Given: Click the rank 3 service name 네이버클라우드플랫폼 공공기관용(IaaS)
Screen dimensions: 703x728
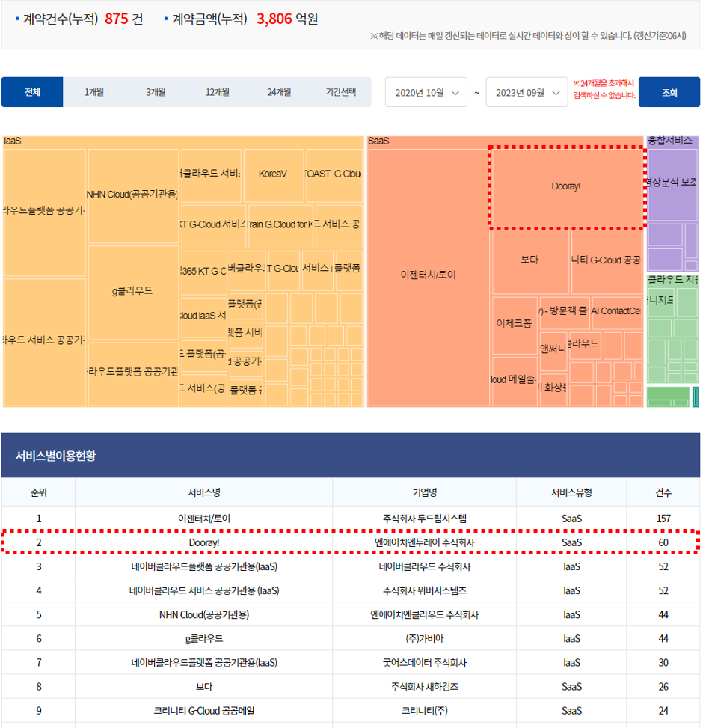Looking at the screenshot, I should pyautogui.click(x=204, y=567).
